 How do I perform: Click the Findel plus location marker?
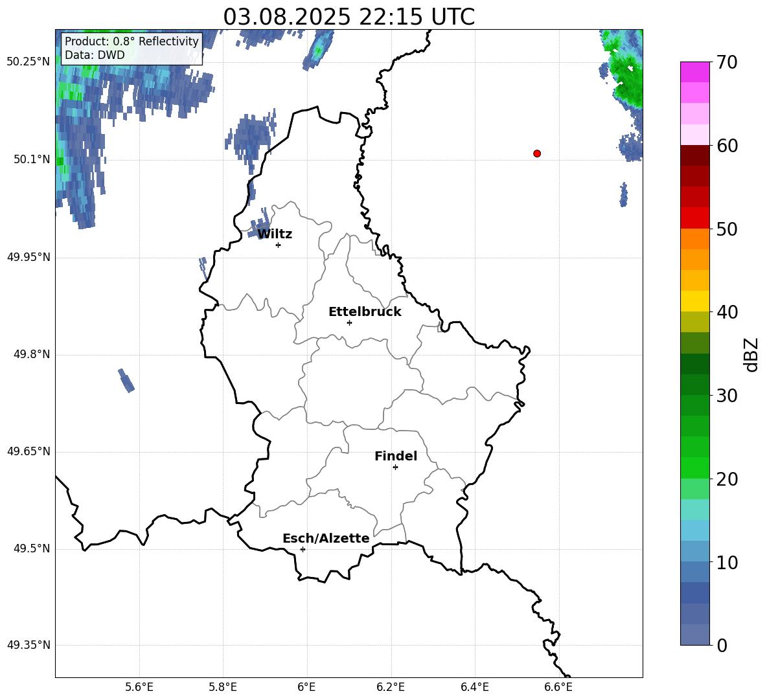395,468
